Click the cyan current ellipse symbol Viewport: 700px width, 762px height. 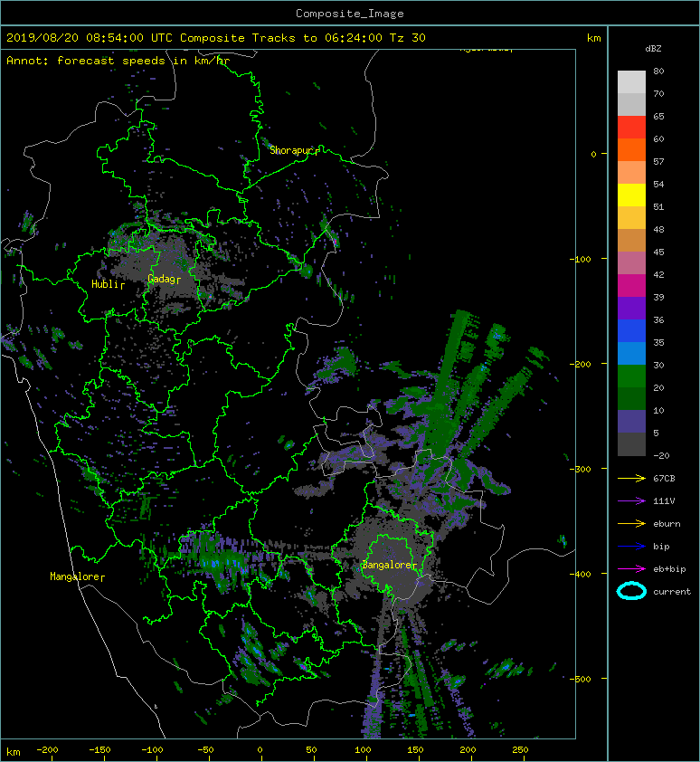pos(631,591)
